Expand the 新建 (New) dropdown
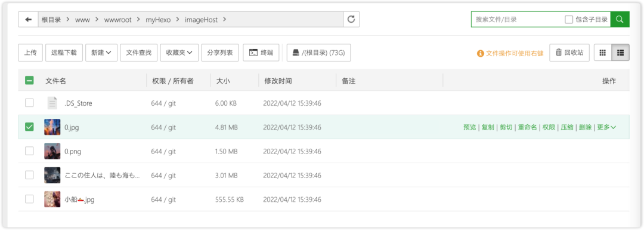 click(x=101, y=53)
